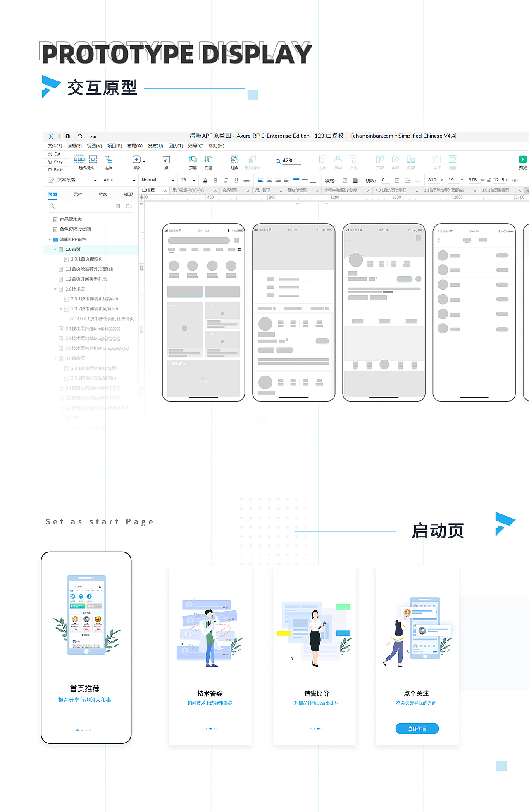
Task: Switch to the 会员管理 page tab
Action: tap(230, 190)
